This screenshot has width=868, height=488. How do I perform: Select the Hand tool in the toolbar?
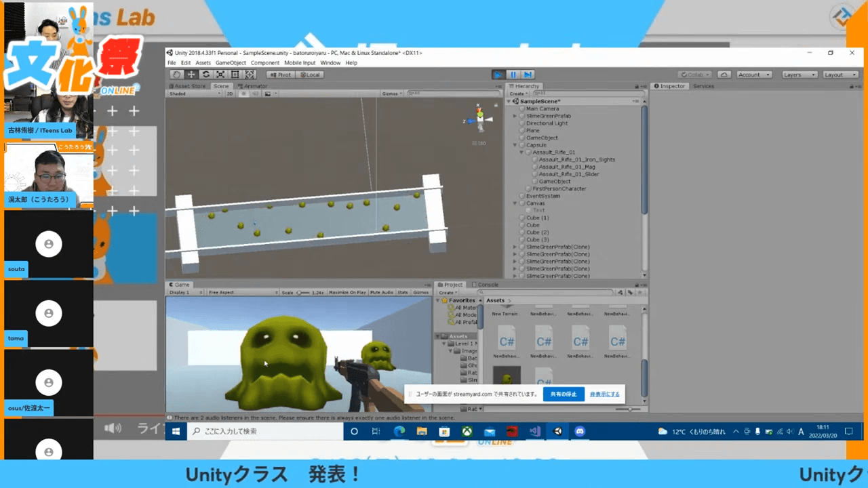coord(178,75)
